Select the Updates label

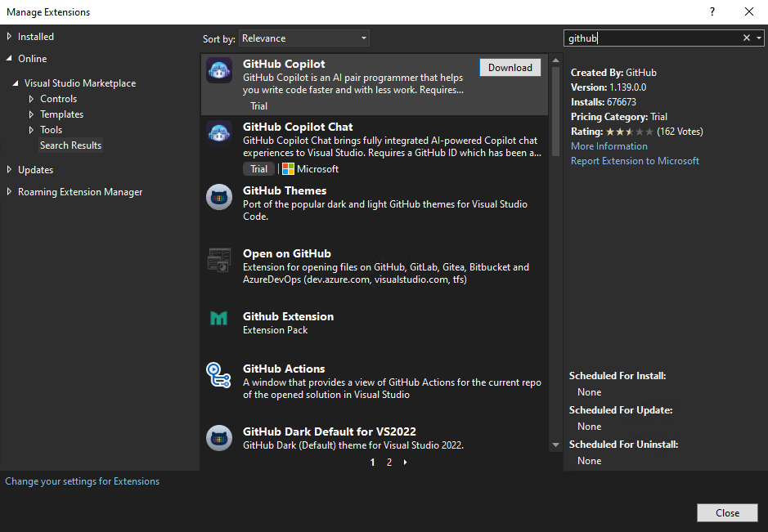pos(36,170)
